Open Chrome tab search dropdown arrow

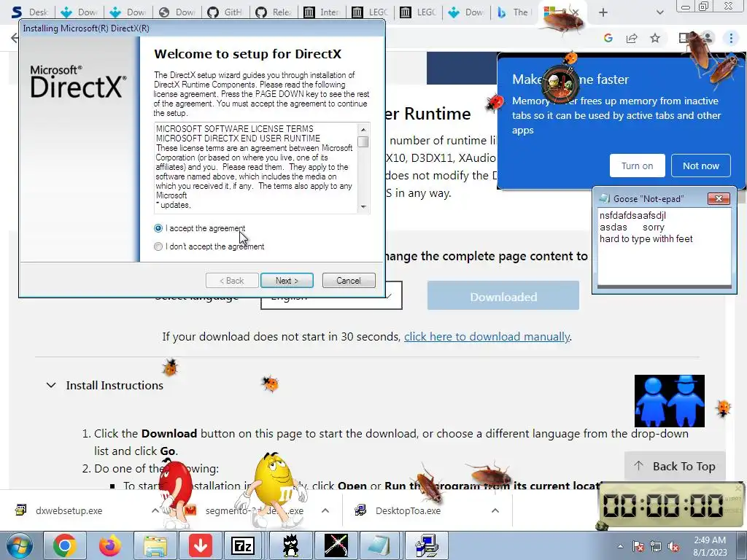pyautogui.click(x=659, y=12)
